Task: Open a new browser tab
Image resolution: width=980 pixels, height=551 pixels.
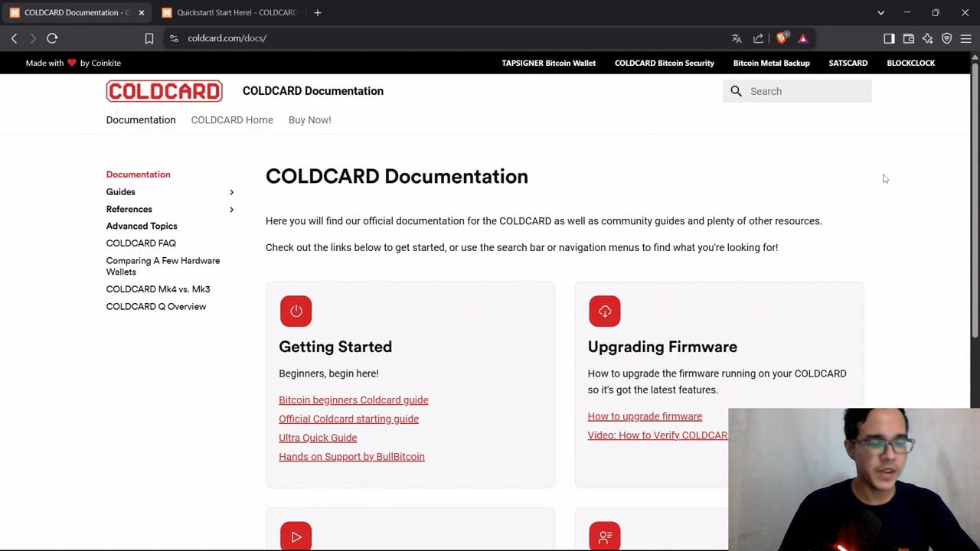Action: [318, 12]
